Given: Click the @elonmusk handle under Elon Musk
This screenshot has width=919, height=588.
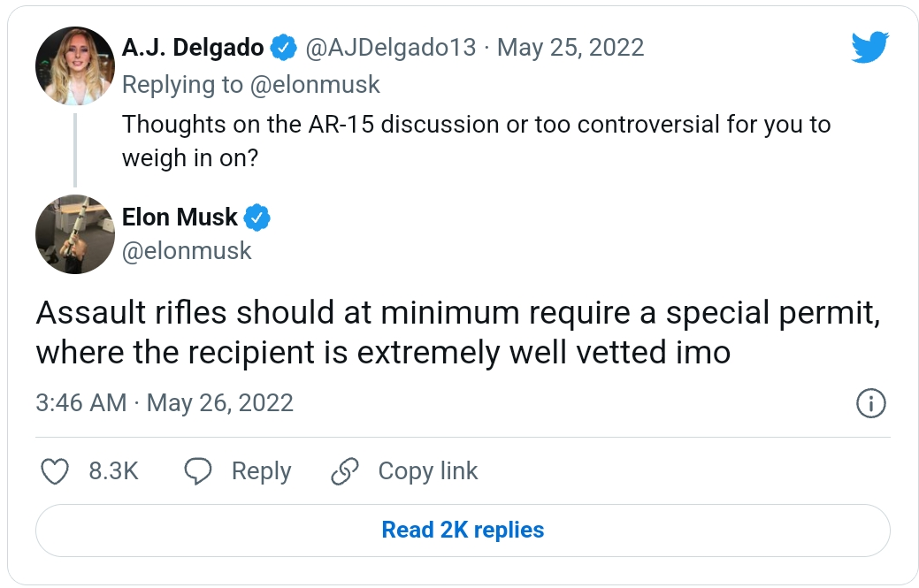Looking at the screenshot, I should coord(187,251).
